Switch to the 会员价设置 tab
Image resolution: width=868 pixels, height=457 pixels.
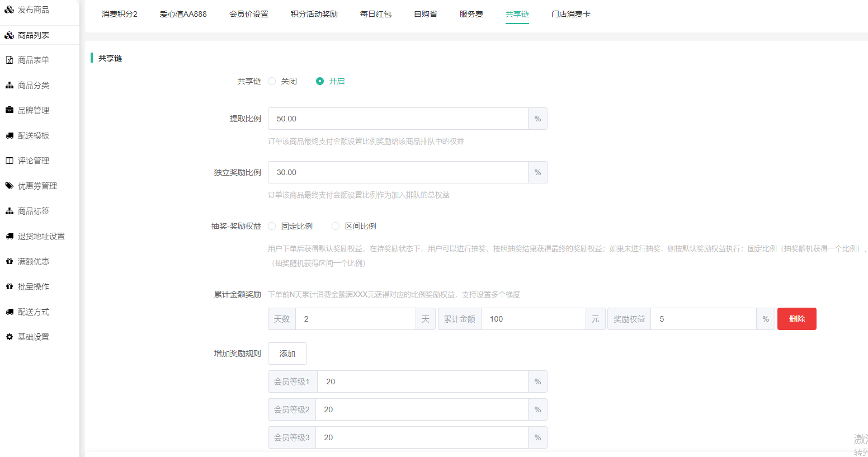[248, 14]
